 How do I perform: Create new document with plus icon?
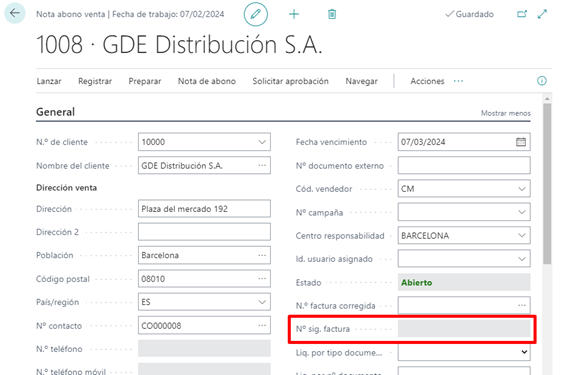(294, 14)
